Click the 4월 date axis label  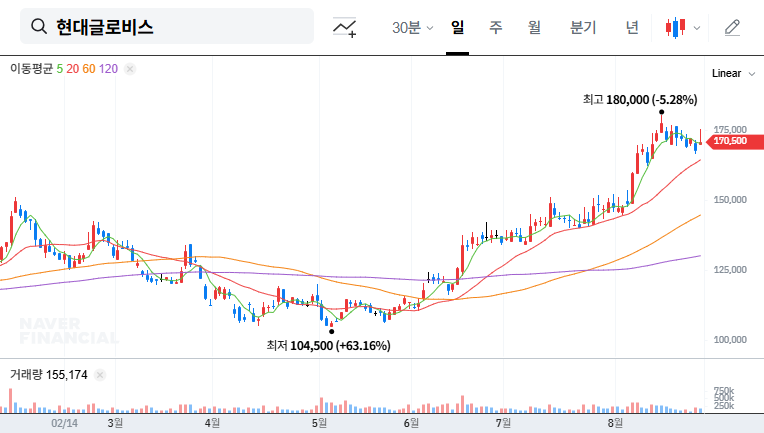click(x=212, y=423)
